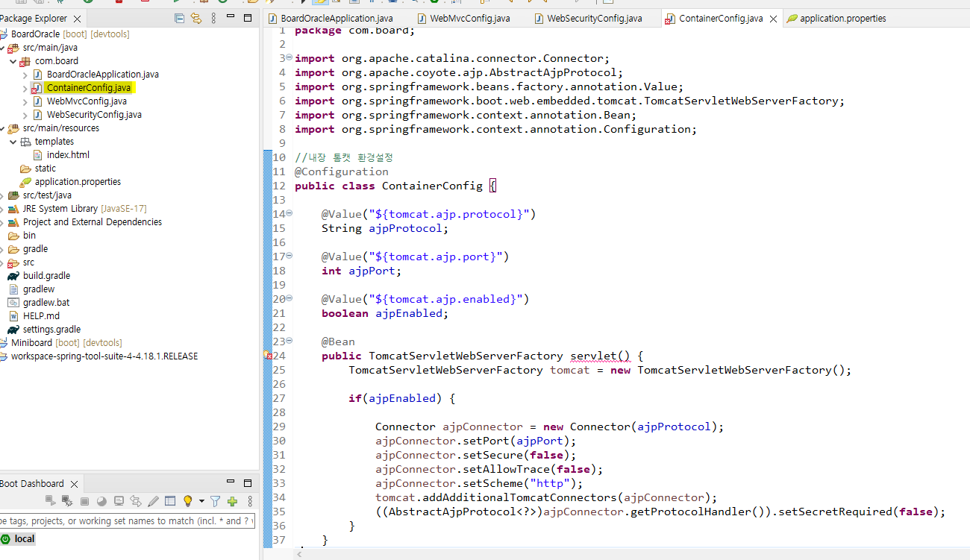This screenshot has height=560, width=970.
Task: Click the green power icon beside local
Action: (x=6, y=538)
